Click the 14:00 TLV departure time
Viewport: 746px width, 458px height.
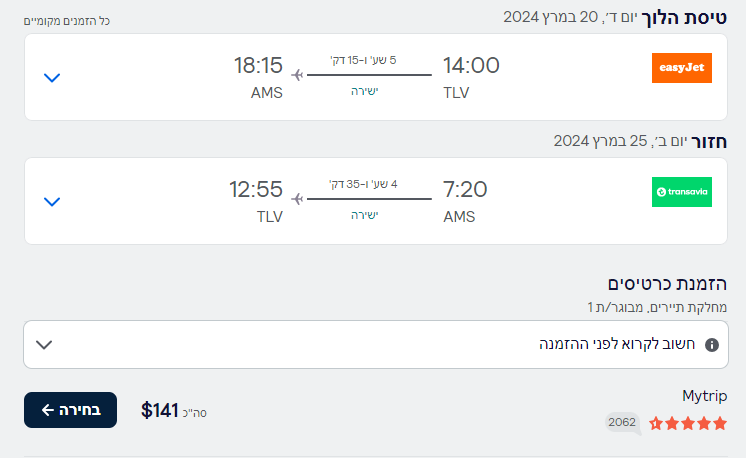click(471, 65)
